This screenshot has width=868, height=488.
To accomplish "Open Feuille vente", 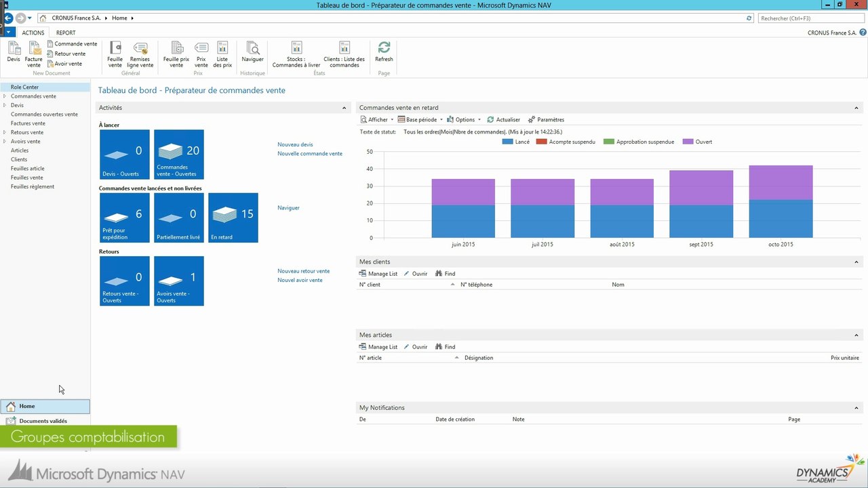I will click(115, 54).
